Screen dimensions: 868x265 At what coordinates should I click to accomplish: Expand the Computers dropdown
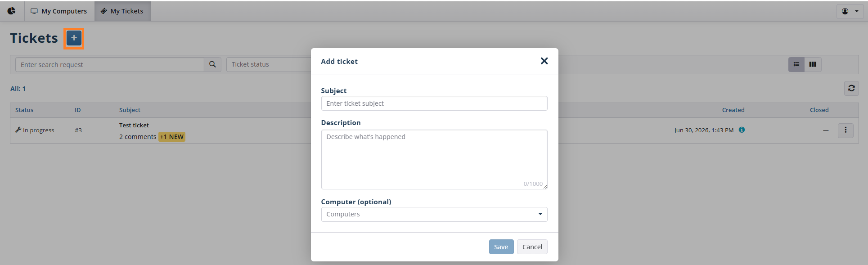click(x=434, y=214)
